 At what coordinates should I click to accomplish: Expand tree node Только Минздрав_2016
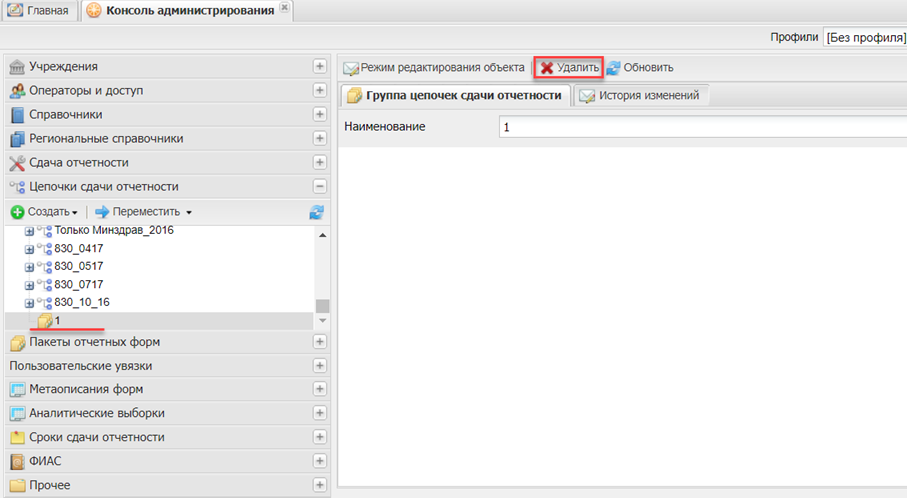(29, 231)
